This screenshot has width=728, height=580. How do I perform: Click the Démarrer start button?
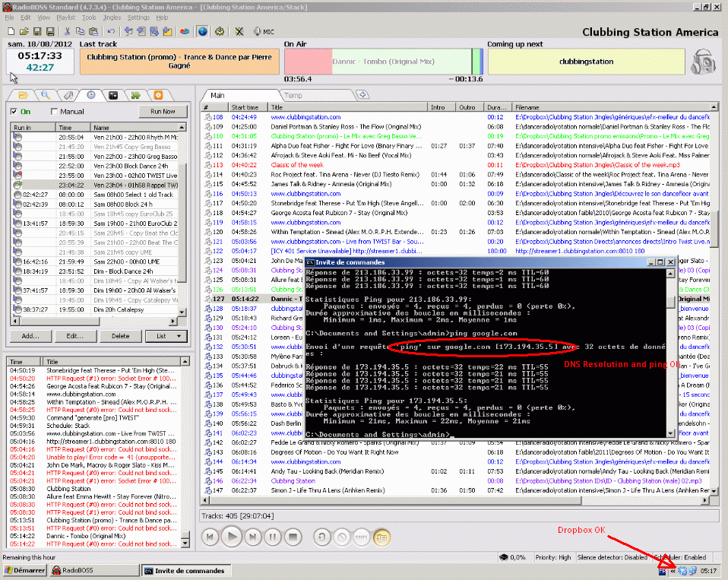[x=24, y=570]
